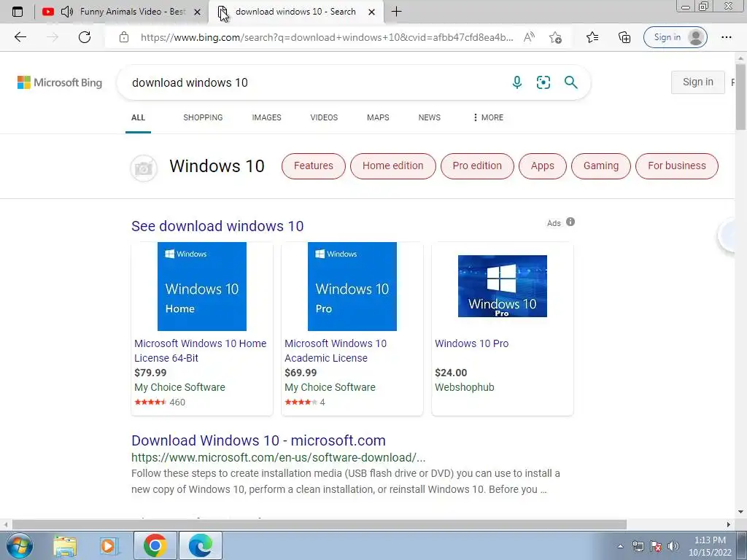Viewport: 747px width, 560px height.
Task: Click the Webshophub seller name
Action: pyautogui.click(x=465, y=387)
